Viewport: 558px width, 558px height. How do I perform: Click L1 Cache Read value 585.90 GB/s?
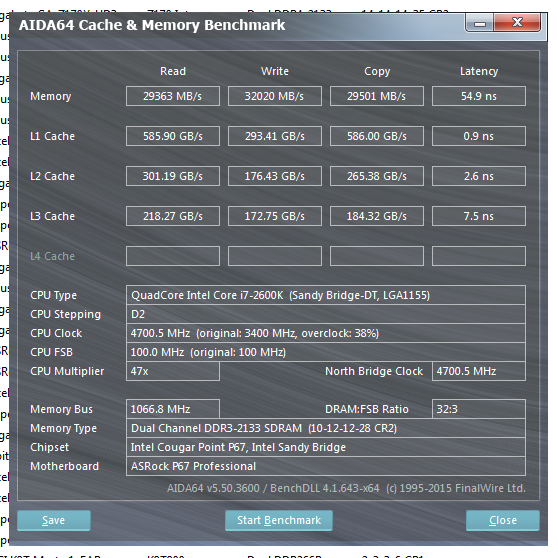click(173, 136)
